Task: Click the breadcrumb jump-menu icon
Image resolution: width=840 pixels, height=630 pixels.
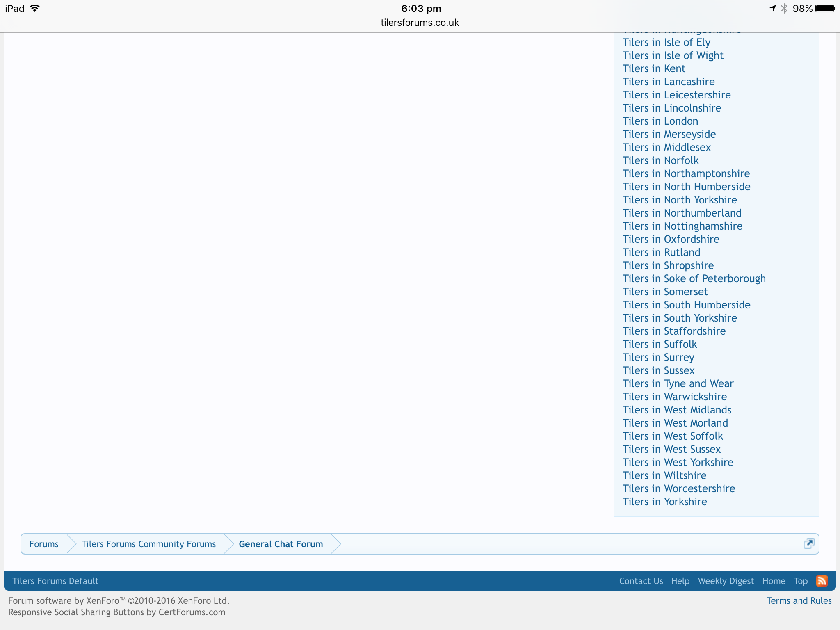Action: (x=809, y=544)
